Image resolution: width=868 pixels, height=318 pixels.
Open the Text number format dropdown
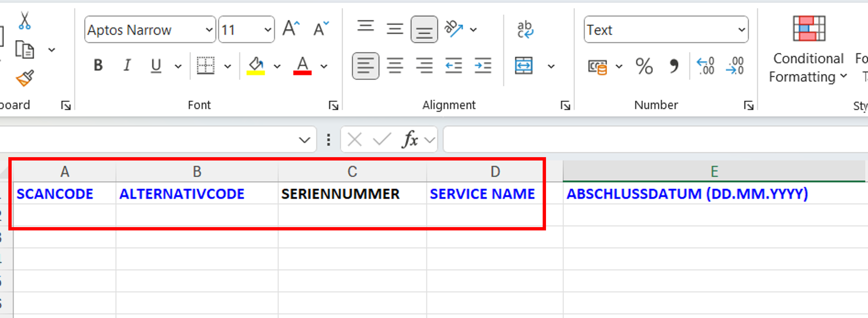click(741, 30)
